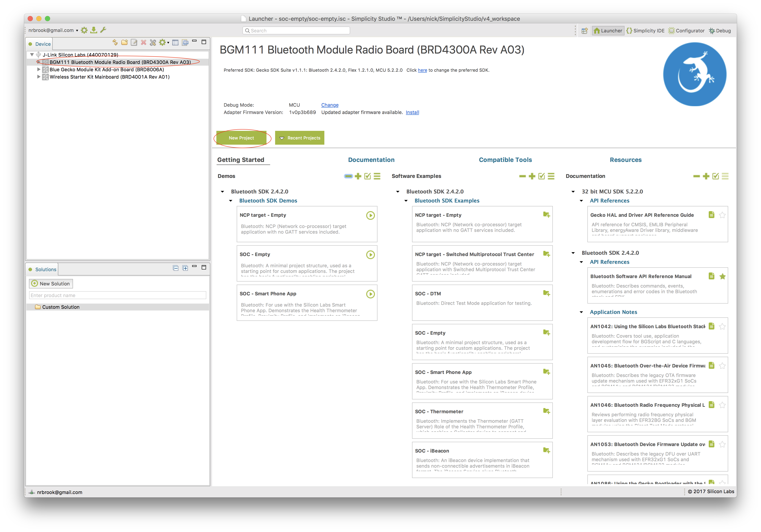Click Install link for adapter firmware
The height and width of the screenshot is (532, 761).
(x=412, y=112)
